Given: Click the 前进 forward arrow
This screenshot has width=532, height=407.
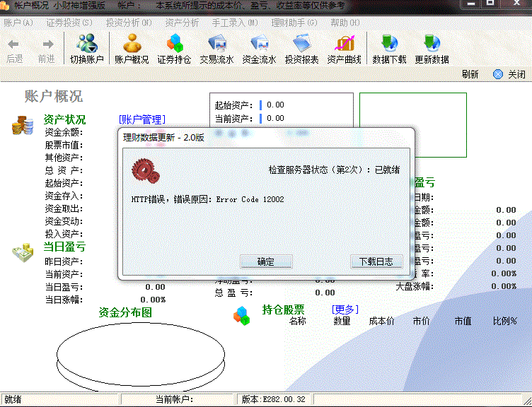Looking at the screenshot, I should (47, 49).
